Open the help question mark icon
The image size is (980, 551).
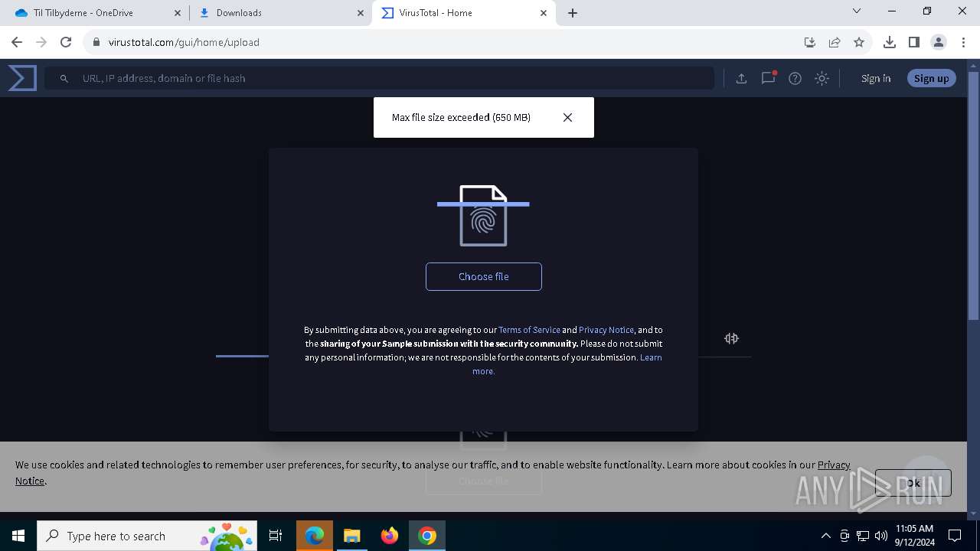pyautogui.click(x=795, y=78)
